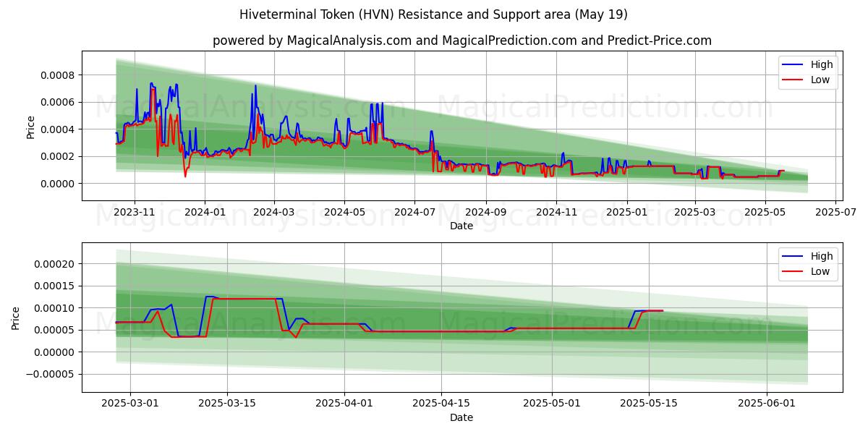Click the top chart 'Price' y-axis label

pos(30,126)
